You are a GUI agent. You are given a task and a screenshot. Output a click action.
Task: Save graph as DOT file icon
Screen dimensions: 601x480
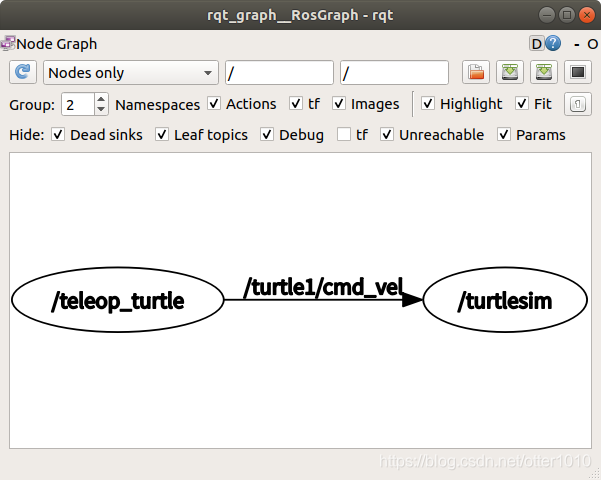[510, 72]
